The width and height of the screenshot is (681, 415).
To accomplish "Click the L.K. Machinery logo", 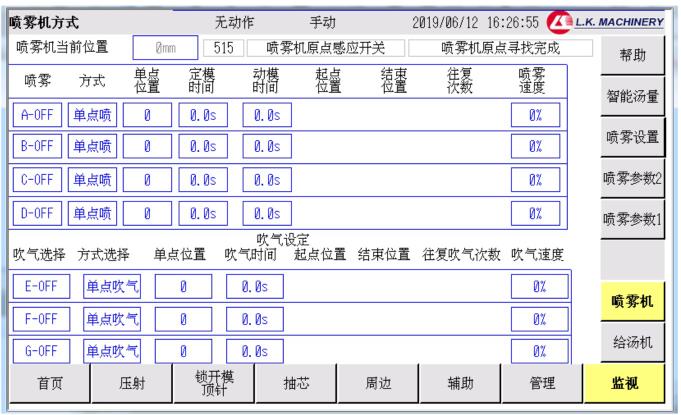I will 605,22.
